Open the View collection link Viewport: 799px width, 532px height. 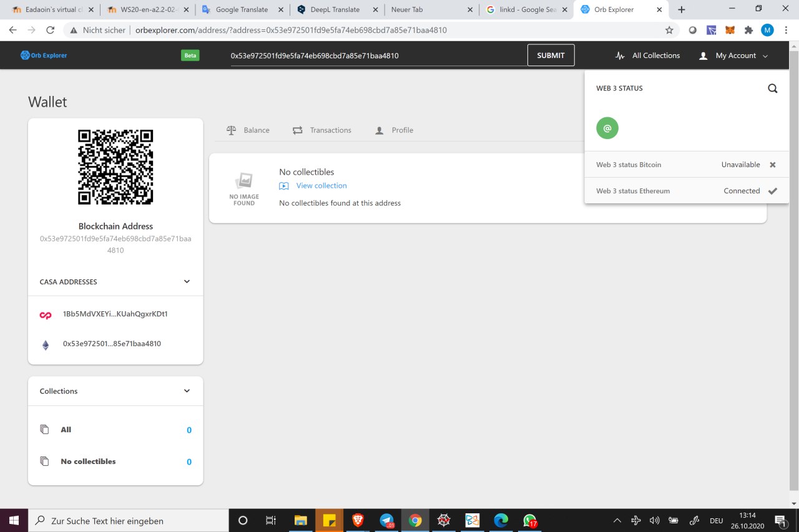tap(321, 186)
